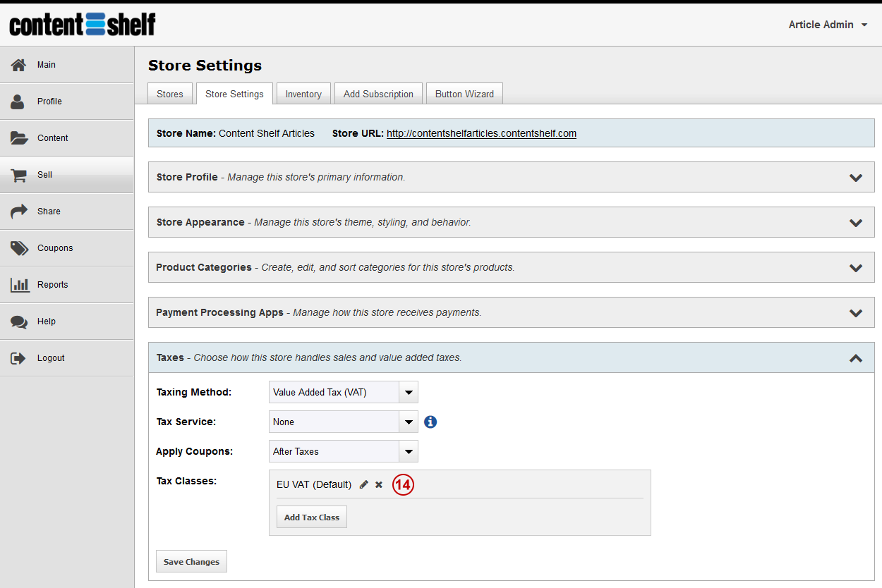Expand the Product Categories section
882x588 pixels.
click(x=856, y=268)
